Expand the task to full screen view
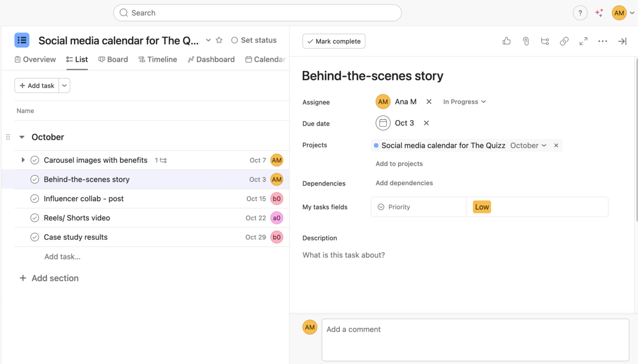Screen dimensions: 638x364 583,41
